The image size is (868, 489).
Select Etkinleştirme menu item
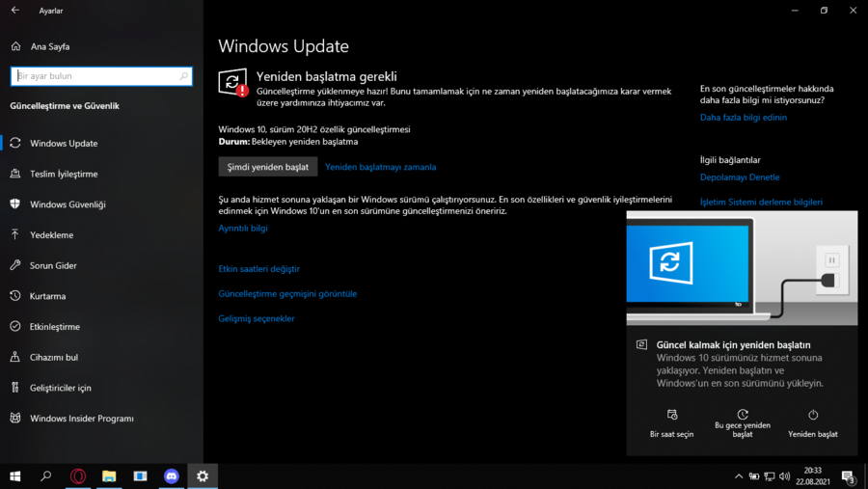101,326
